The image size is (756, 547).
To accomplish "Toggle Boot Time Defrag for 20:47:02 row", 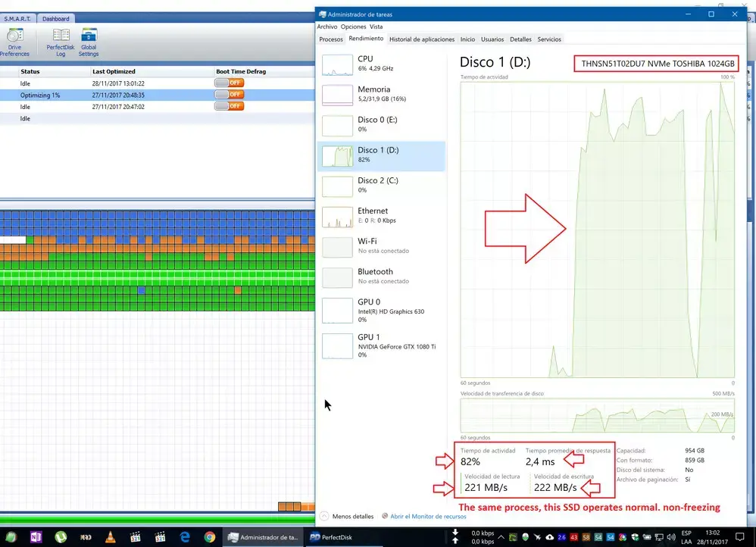I will coord(230,105).
